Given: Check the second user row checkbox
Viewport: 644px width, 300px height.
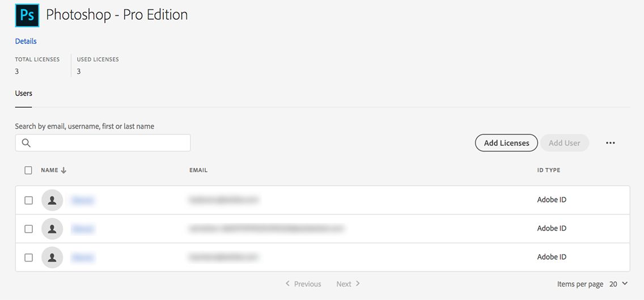Looking at the screenshot, I should 28,229.
